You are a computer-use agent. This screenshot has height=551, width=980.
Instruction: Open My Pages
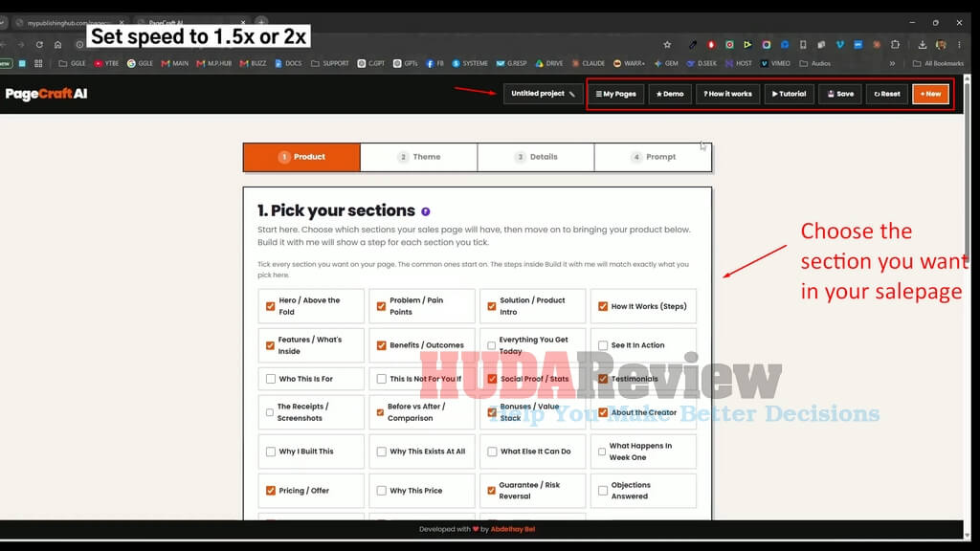(616, 95)
